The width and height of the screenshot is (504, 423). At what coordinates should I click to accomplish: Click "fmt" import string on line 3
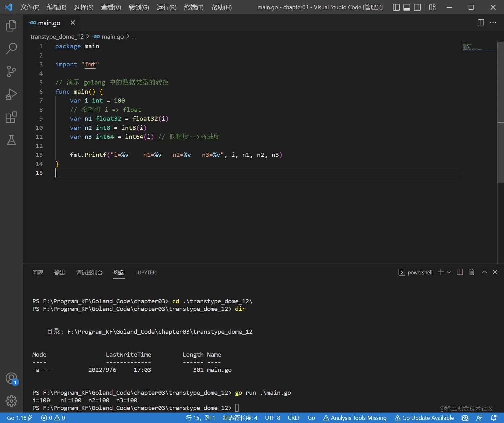[x=90, y=64]
